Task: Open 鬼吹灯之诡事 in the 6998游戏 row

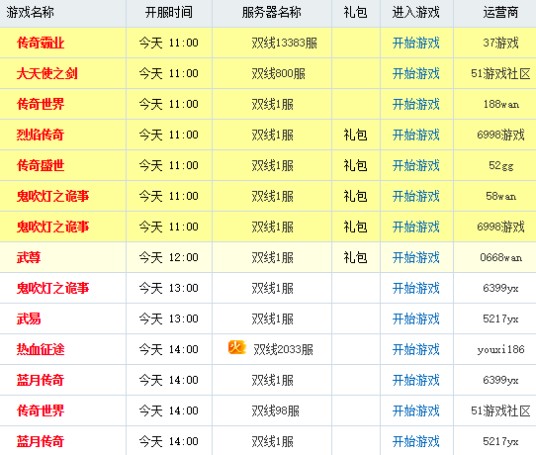Action: (x=53, y=227)
